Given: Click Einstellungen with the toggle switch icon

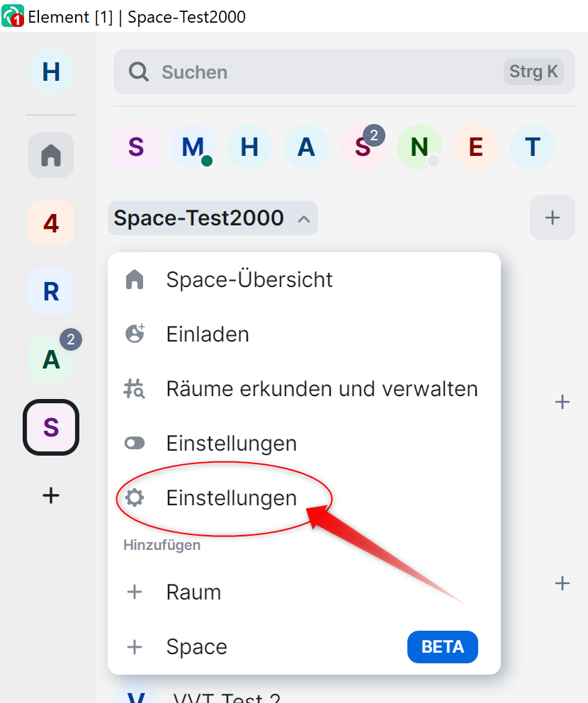Looking at the screenshot, I should click(231, 444).
